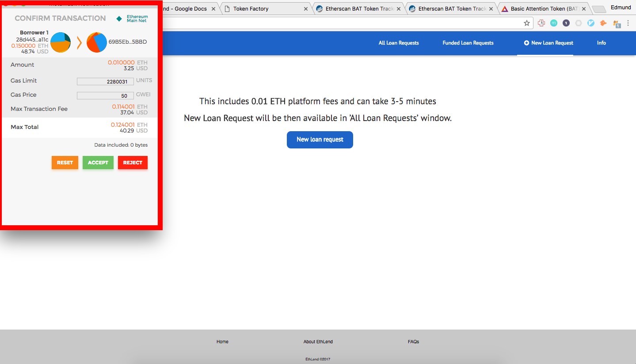Open the teal circle 'm' extension icon
This screenshot has width=636, height=364.
pyautogui.click(x=554, y=23)
